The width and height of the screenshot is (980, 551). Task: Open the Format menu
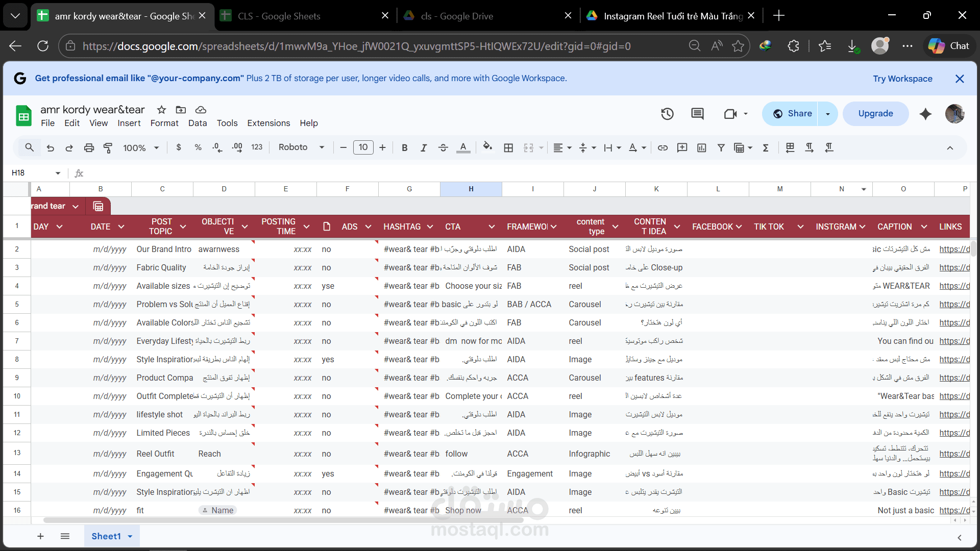tap(164, 123)
